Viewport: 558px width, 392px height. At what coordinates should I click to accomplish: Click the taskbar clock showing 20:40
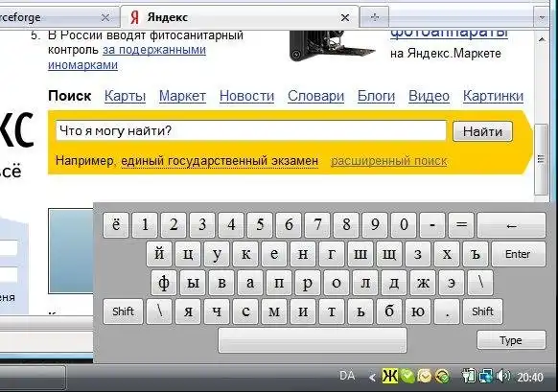(530, 377)
